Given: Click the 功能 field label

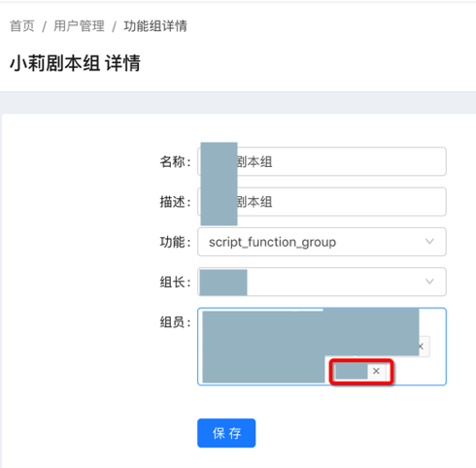Looking at the screenshot, I should click(x=175, y=242).
